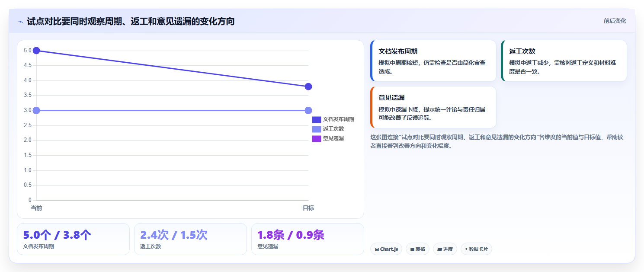Toggle the 返工次数 legend color box
This screenshot has height=272, width=644.
click(316, 129)
